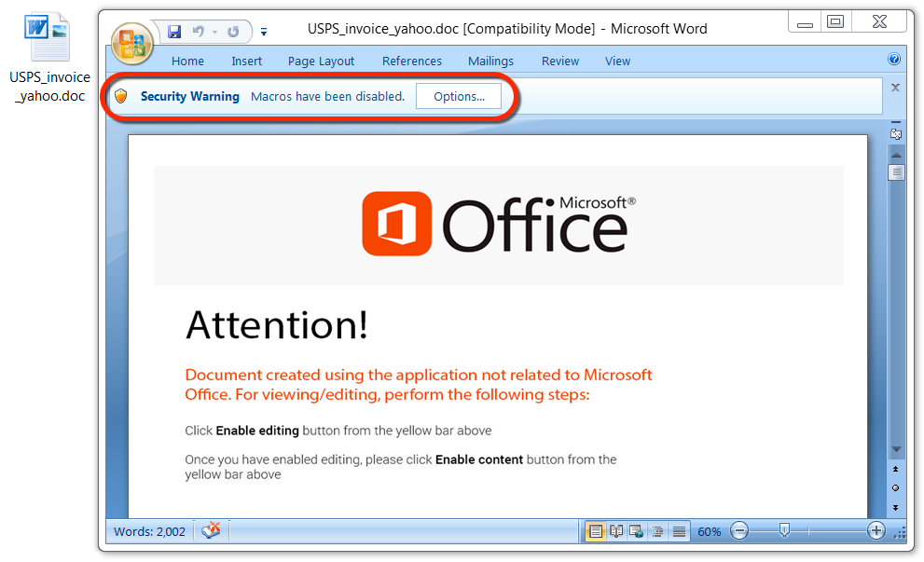924x562 pixels.
Task: Click the 60% zoom level button
Action: tap(709, 532)
